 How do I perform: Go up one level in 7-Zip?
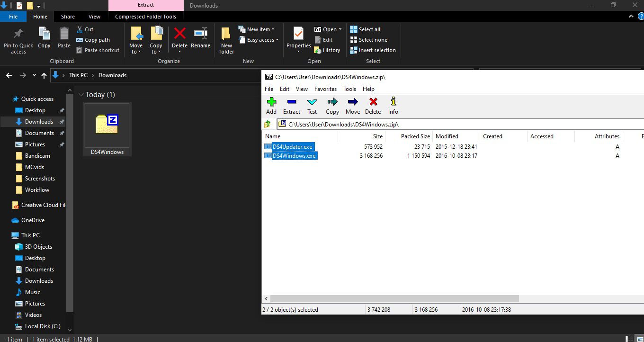(268, 124)
